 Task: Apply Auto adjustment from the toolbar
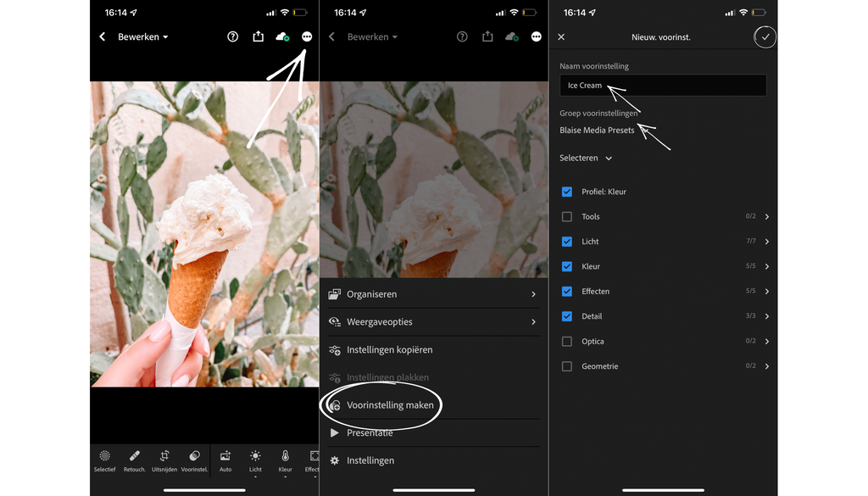pyautogui.click(x=225, y=459)
